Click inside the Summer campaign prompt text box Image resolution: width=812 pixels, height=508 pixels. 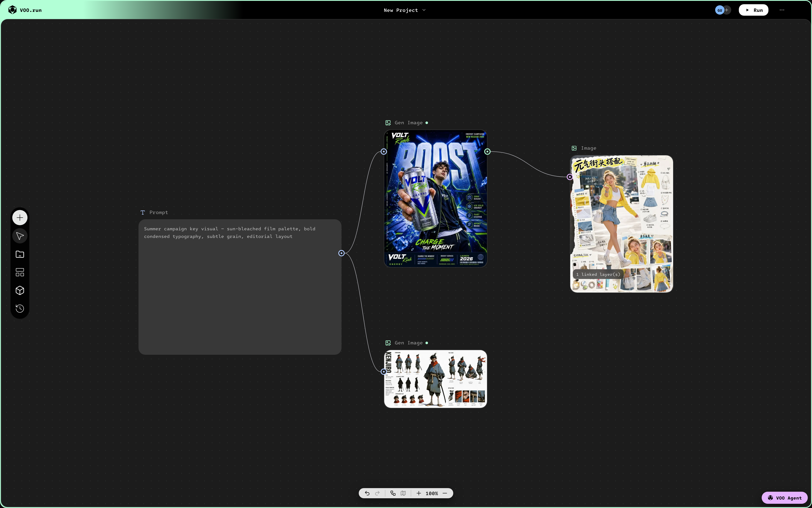(x=240, y=287)
